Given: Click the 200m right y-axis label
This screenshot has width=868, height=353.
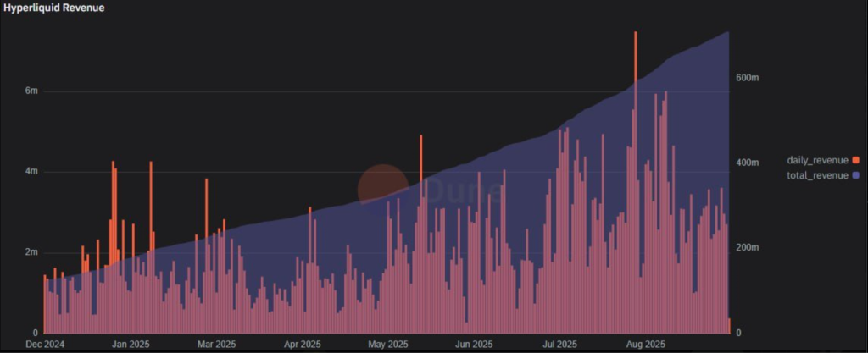Looking at the screenshot, I should (748, 248).
